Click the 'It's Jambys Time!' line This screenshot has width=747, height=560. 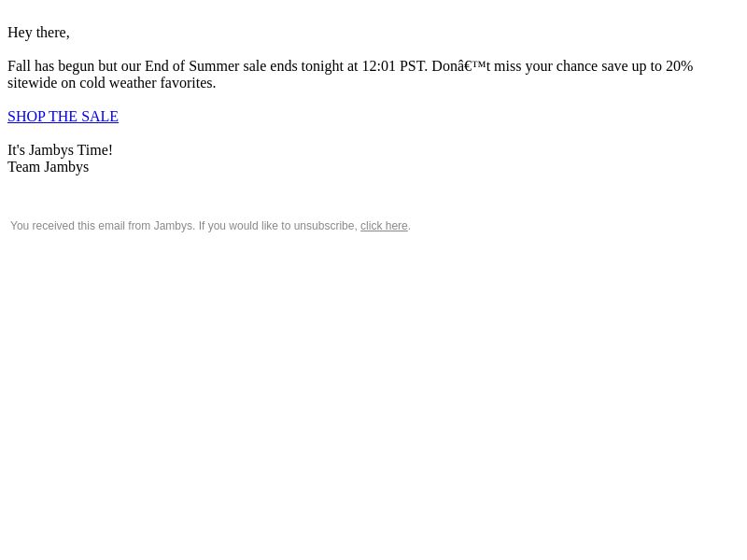(x=60, y=150)
